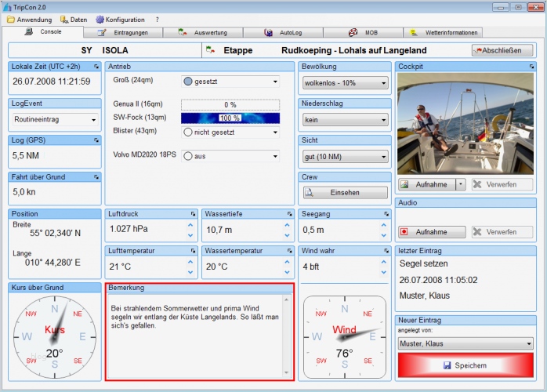
Task: Click the Wassertiefe panel corner icon
Action: point(290,213)
